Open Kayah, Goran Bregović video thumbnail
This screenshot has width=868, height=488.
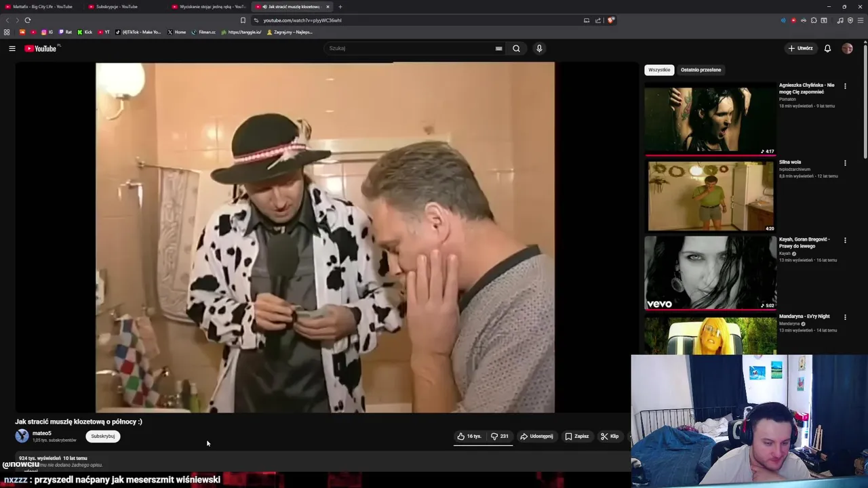tap(710, 272)
